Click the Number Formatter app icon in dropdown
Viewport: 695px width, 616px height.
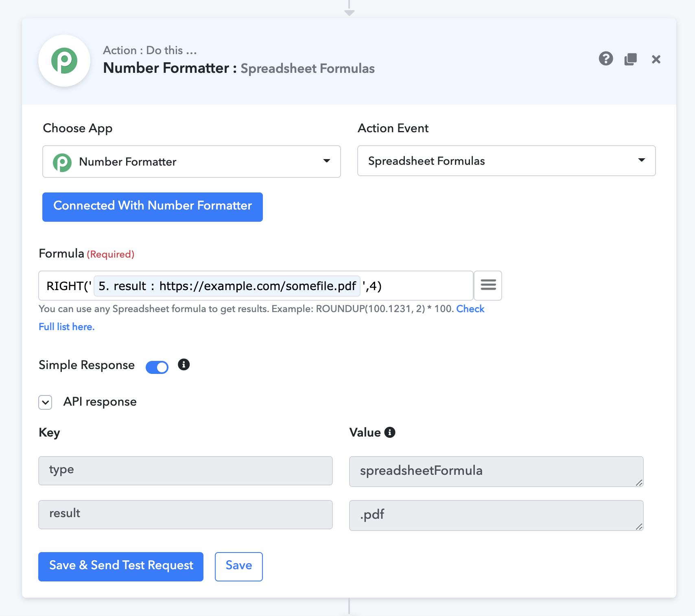coord(62,162)
